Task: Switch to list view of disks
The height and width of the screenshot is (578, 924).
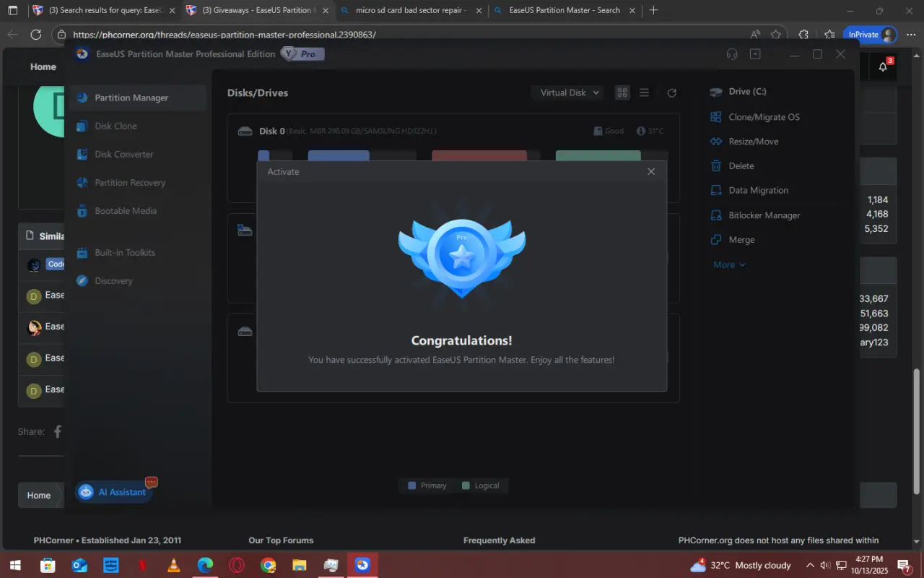Action: [644, 92]
